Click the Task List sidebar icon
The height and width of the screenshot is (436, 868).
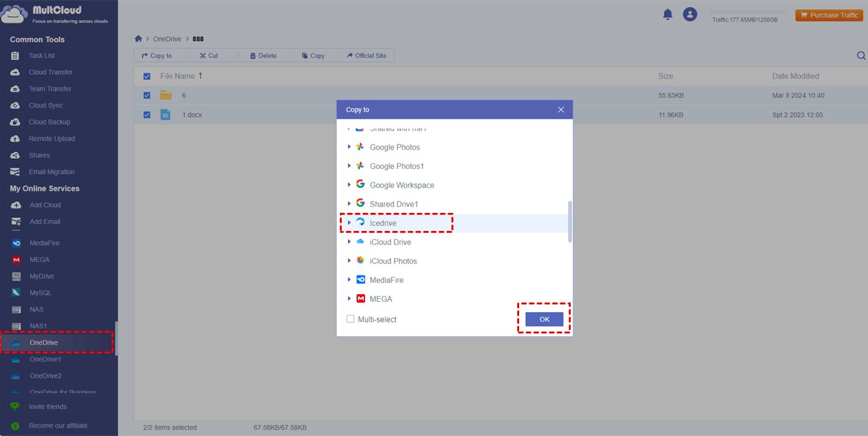15,55
